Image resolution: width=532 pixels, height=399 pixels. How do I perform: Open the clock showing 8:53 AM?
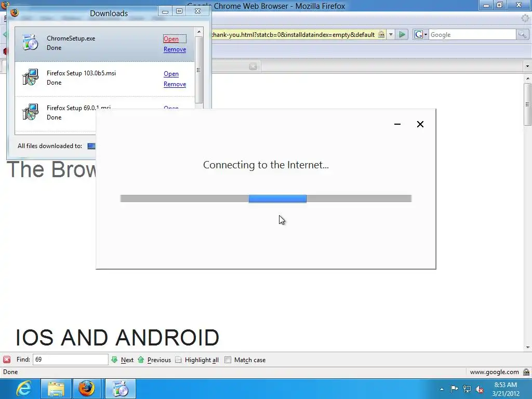pyautogui.click(x=506, y=389)
